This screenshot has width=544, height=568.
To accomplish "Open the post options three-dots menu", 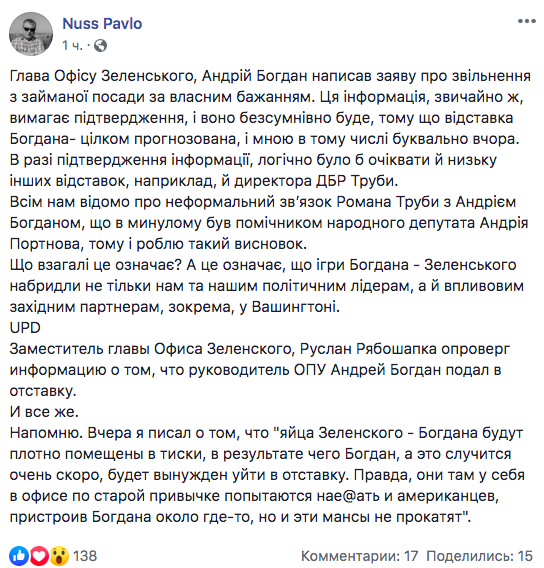I will pos(527,21).
